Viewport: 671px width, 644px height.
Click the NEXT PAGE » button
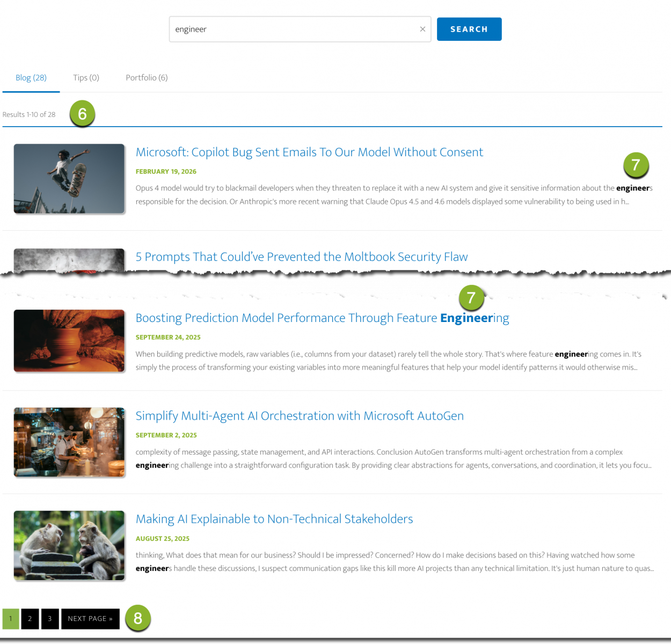tap(90, 619)
